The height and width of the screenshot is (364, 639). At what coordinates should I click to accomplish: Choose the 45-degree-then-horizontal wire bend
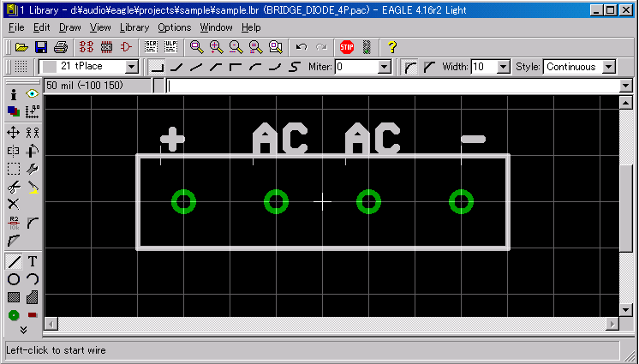[216, 67]
